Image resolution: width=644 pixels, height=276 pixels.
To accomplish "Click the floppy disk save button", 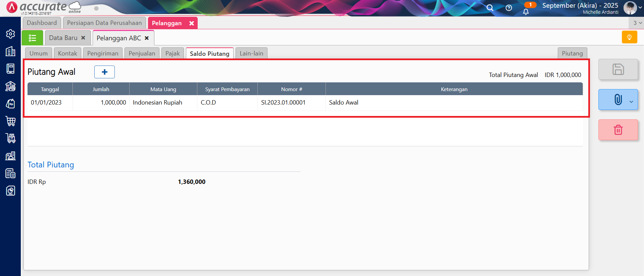I will (618, 70).
